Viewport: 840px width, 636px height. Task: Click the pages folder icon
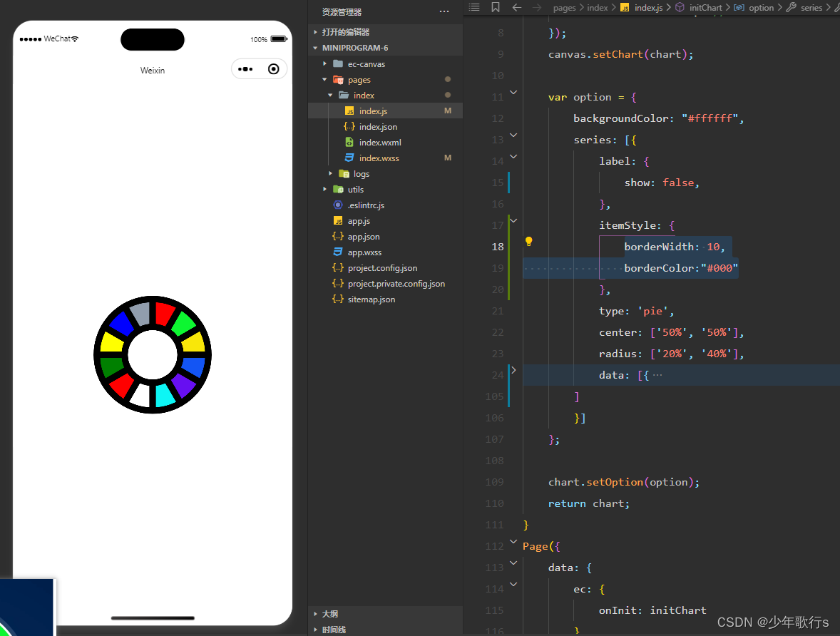[x=338, y=80]
